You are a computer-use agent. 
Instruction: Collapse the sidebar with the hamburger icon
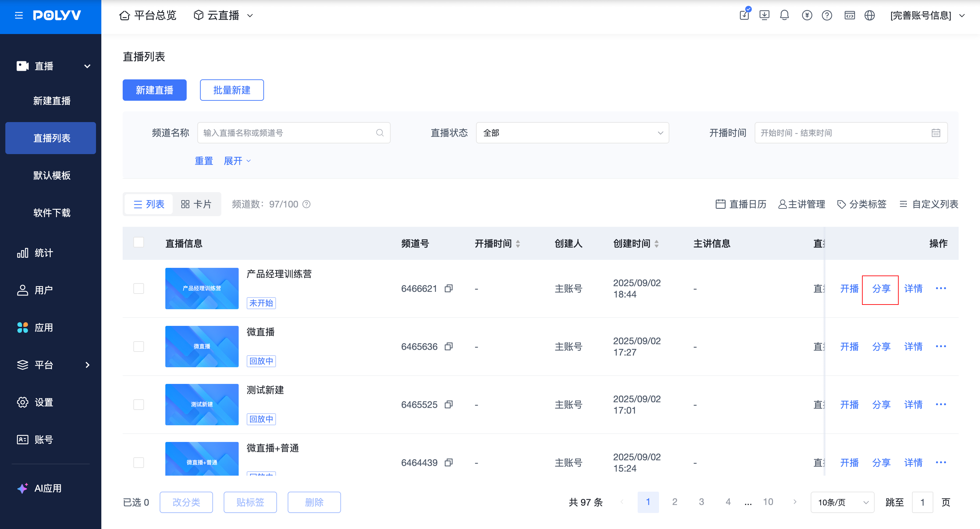coord(19,15)
